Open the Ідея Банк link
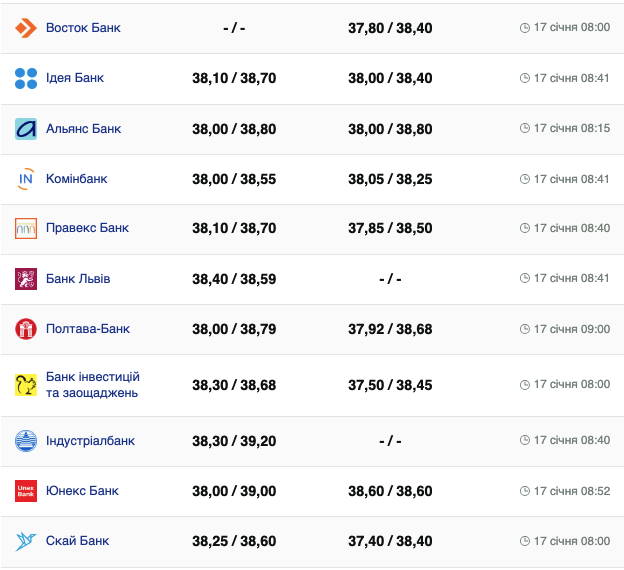The image size is (624, 570). point(75,78)
